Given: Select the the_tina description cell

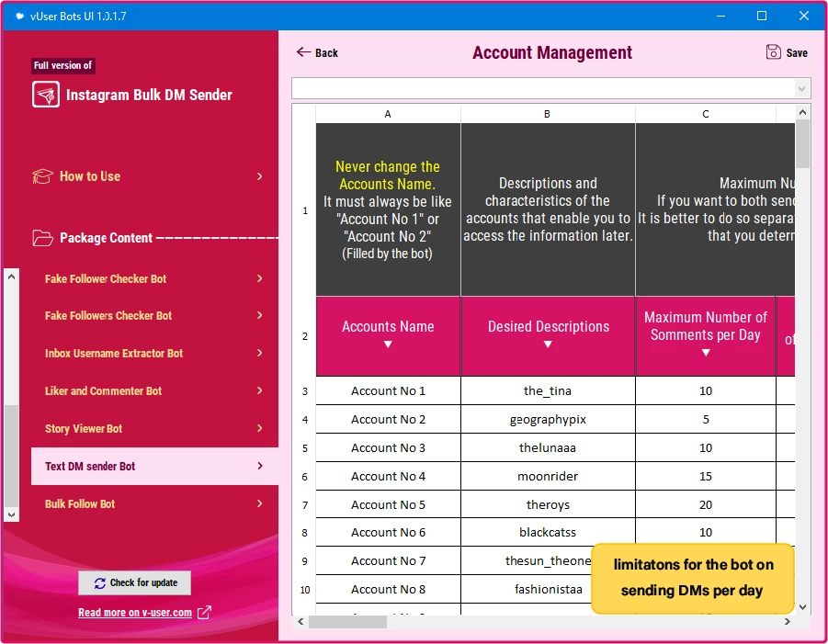Looking at the screenshot, I should click(x=548, y=391).
